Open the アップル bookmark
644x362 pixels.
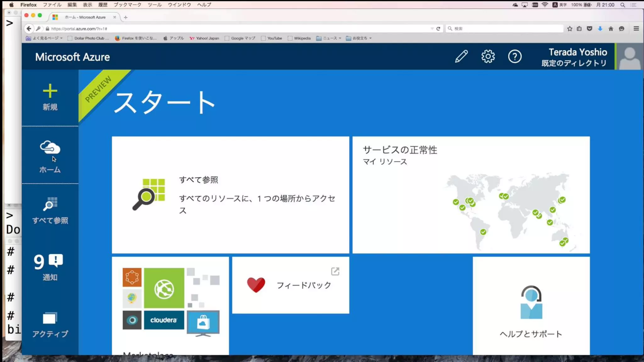174,38
